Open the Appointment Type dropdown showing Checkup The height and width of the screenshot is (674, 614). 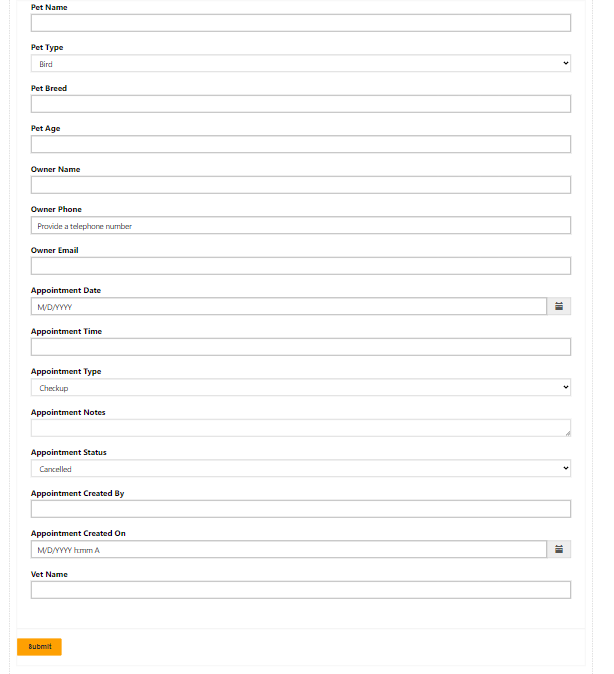[x=301, y=387]
